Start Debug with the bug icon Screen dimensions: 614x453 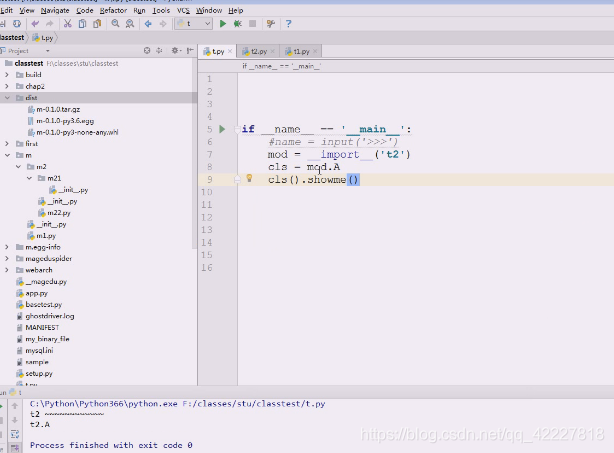(237, 24)
